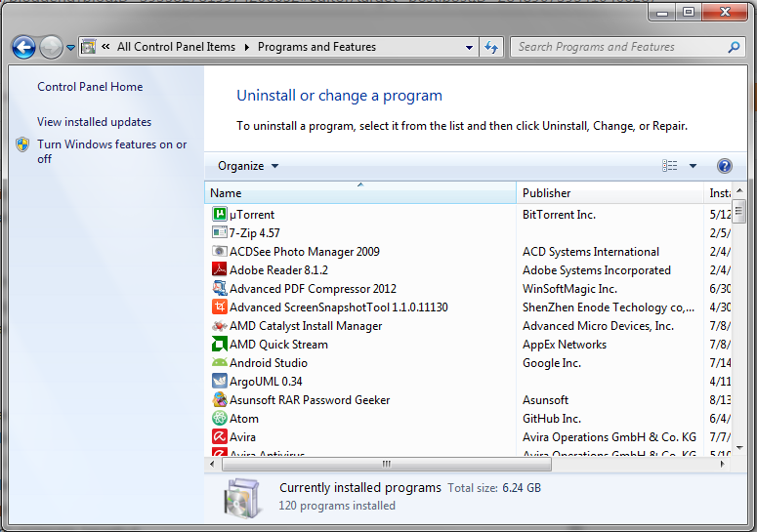Open Control Panel Home link

pos(90,87)
